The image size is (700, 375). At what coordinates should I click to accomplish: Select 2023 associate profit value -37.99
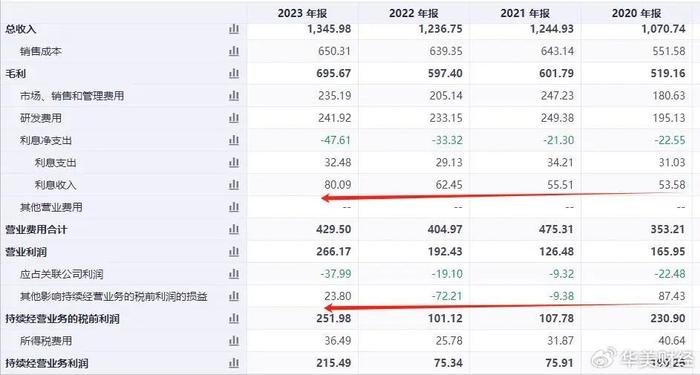(336, 274)
